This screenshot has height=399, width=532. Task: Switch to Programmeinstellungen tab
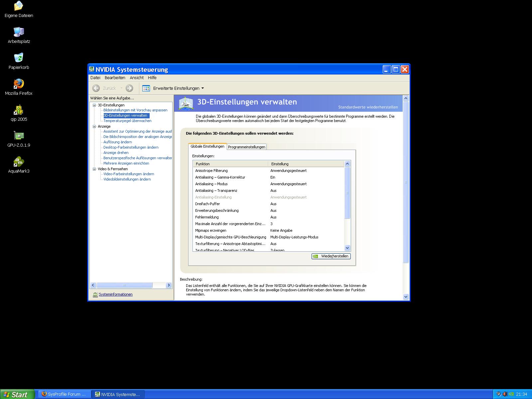[247, 147]
